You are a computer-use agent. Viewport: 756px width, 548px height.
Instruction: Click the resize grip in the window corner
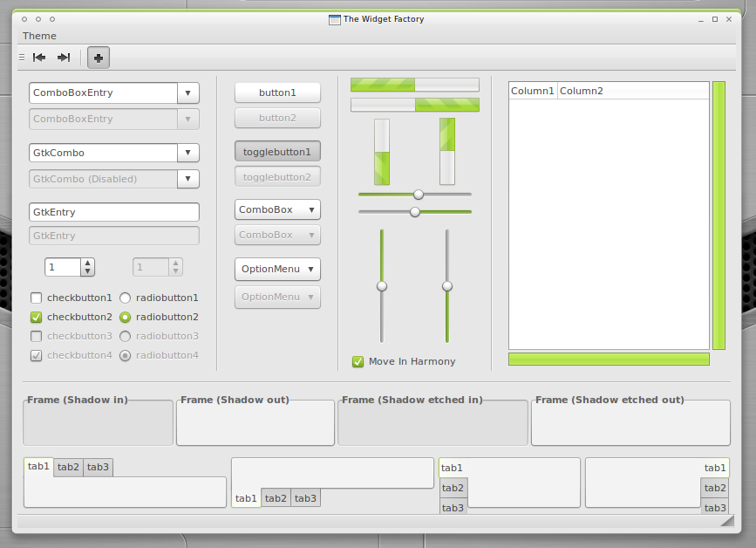pyautogui.click(x=727, y=520)
